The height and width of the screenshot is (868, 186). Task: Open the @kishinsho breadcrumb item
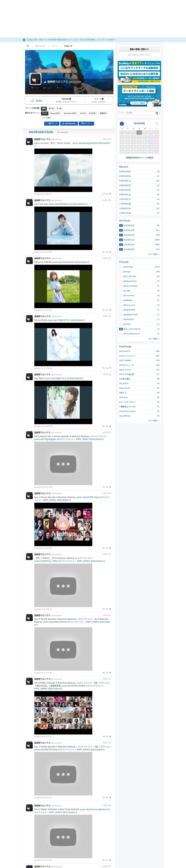[x=40, y=46]
